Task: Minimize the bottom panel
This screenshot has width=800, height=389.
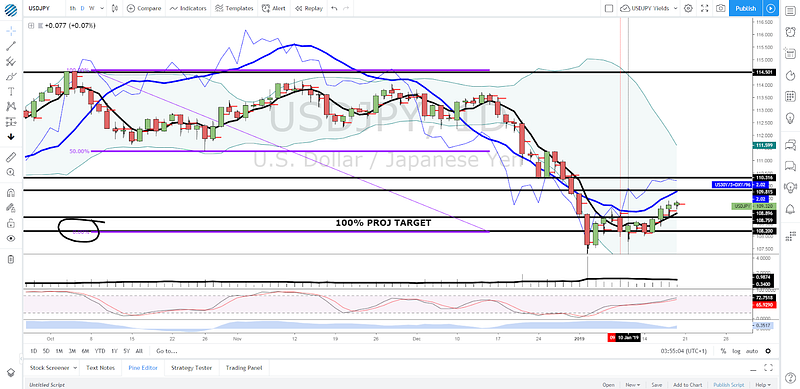Action: tap(753, 369)
